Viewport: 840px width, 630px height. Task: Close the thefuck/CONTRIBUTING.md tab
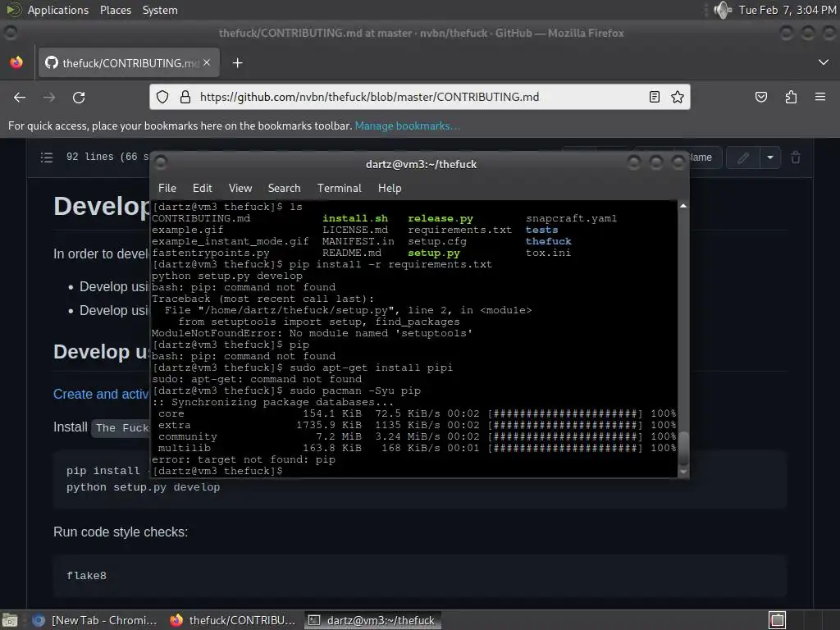click(207, 62)
